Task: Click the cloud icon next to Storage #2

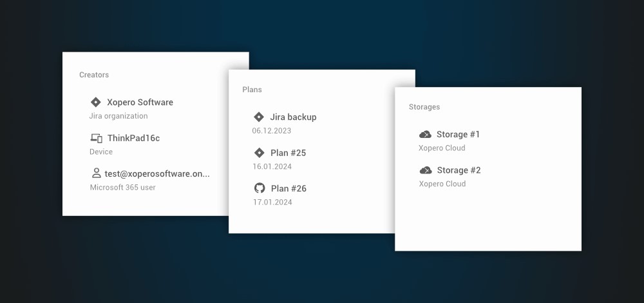Action: 425,170
